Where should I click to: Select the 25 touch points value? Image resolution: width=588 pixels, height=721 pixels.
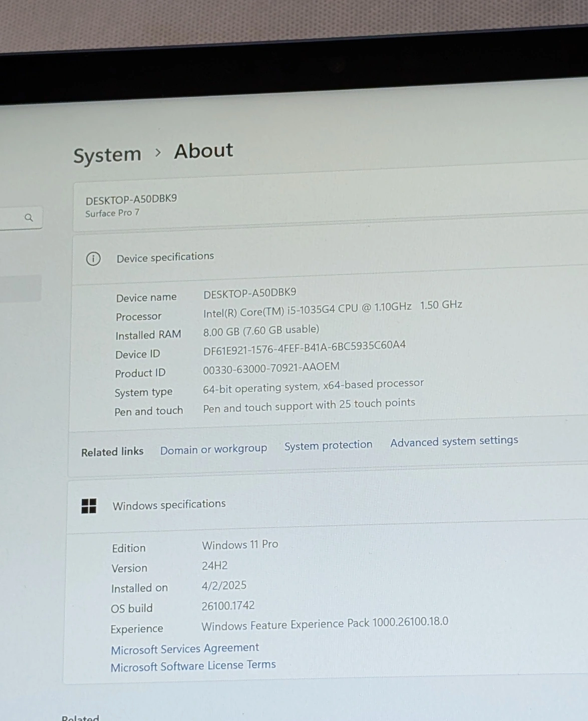point(309,406)
